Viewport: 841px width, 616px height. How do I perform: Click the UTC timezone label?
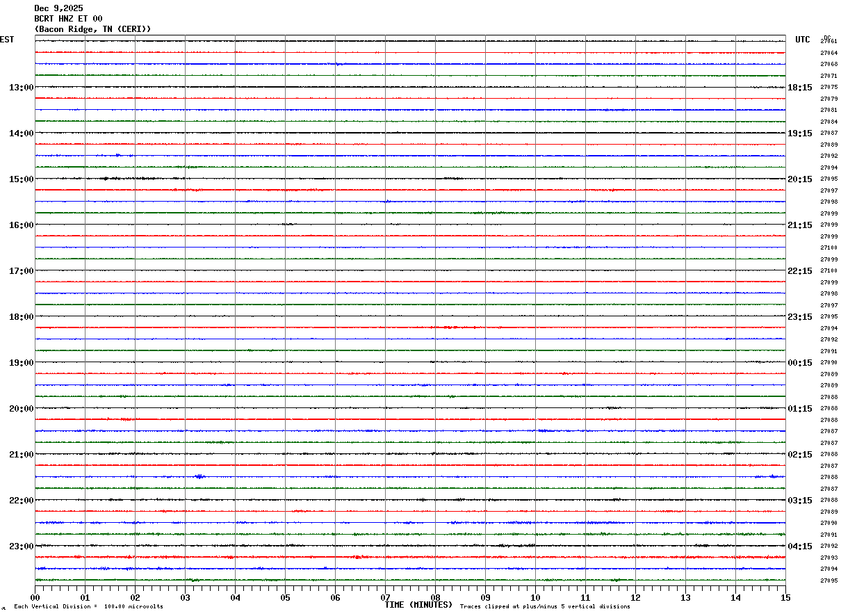(803, 40)
